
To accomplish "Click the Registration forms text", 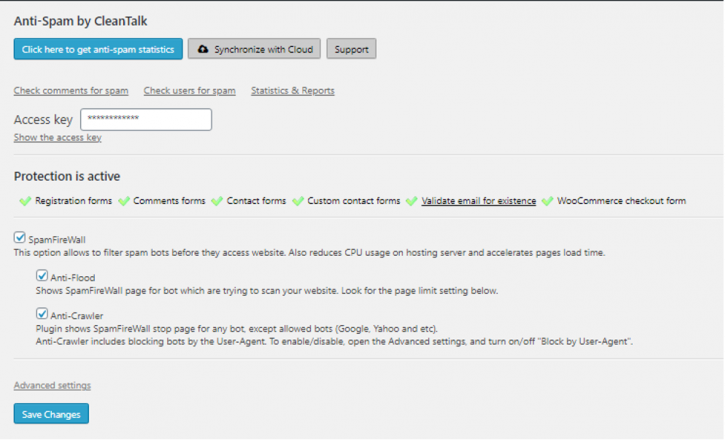I will point(74,201).
